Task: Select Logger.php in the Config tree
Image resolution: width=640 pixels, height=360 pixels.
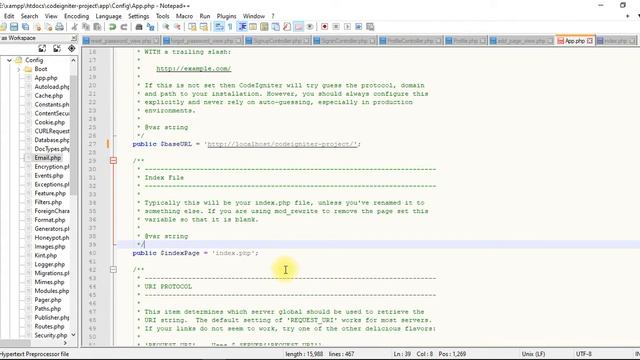Action: [x=49, y=264]
